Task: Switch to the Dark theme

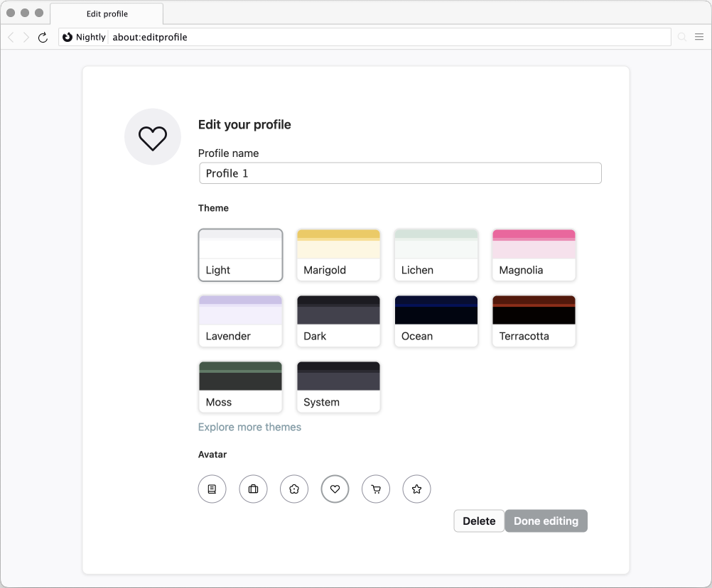Action: coord(338,321)
